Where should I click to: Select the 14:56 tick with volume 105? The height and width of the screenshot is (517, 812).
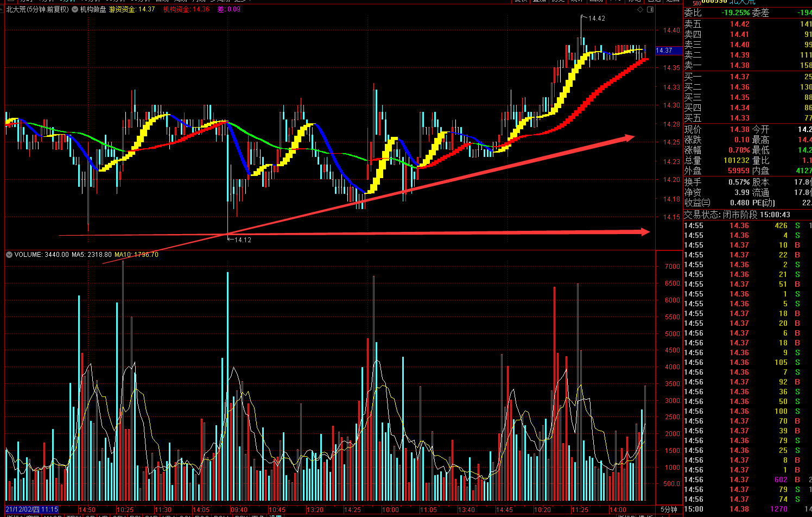click(748, 362)
